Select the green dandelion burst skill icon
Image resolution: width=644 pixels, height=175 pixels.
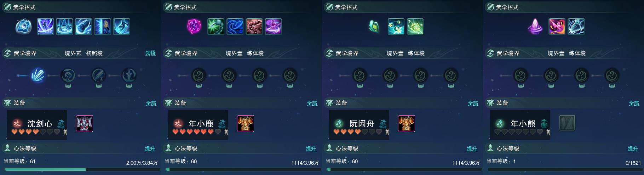[415, 27]
